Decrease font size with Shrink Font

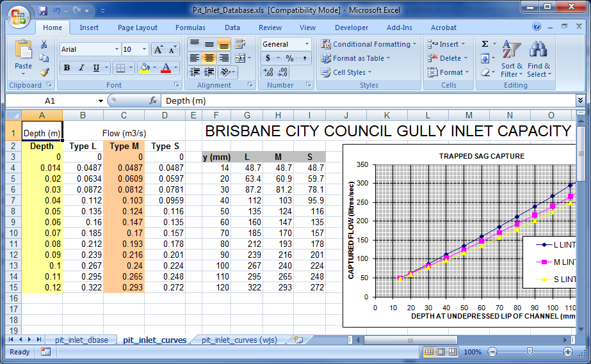[x=172, y=49]
